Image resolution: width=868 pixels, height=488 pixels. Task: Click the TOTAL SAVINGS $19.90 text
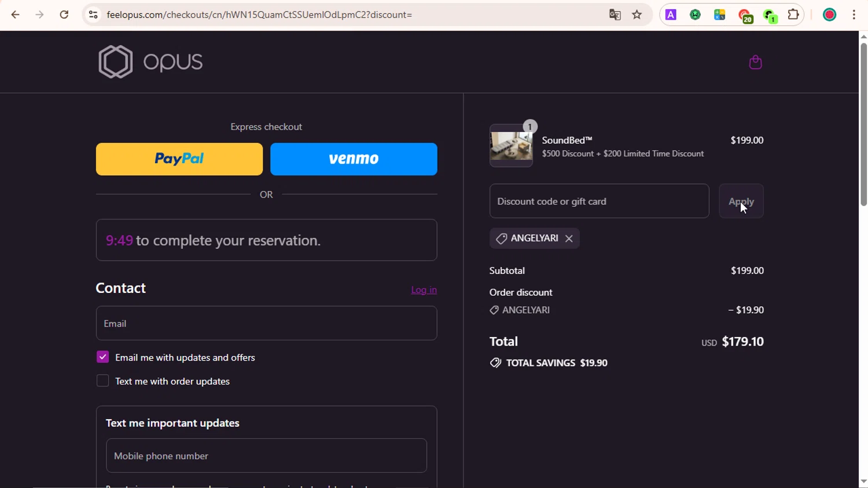pyautogui.click(x=557, y=363)
